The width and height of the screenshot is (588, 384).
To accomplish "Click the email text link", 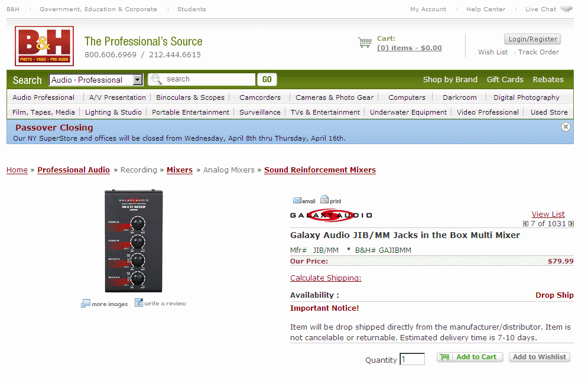I will point(308,201).
